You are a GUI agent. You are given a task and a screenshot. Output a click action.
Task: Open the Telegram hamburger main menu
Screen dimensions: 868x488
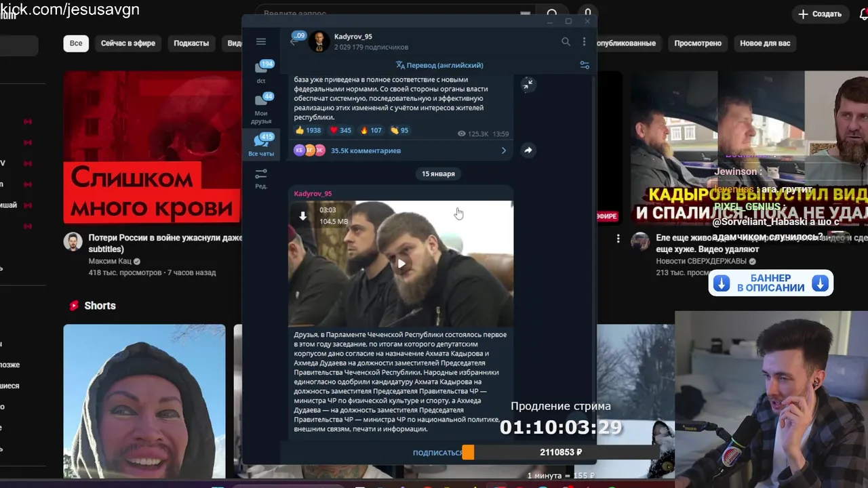[261, 41]
